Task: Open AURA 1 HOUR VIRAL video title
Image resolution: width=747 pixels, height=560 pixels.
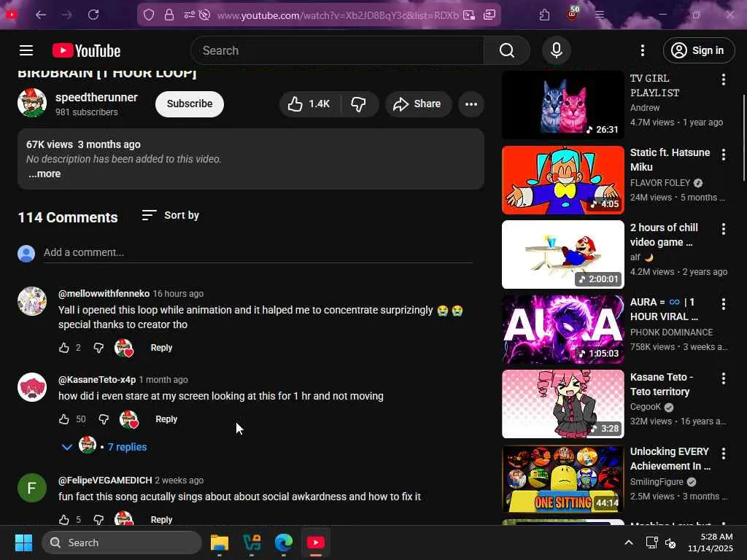Action: 664,309
